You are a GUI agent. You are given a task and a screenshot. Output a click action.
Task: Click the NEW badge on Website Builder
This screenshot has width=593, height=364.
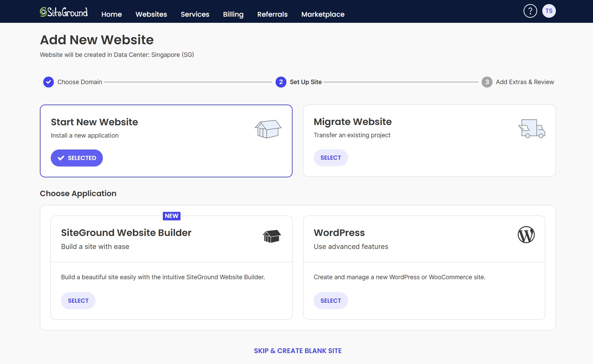[x=171, y=216]
